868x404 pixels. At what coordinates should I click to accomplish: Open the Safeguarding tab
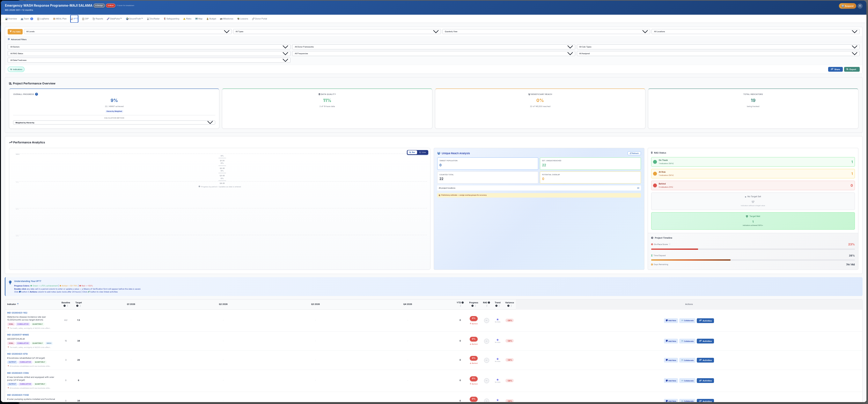(x=172, y=19)
